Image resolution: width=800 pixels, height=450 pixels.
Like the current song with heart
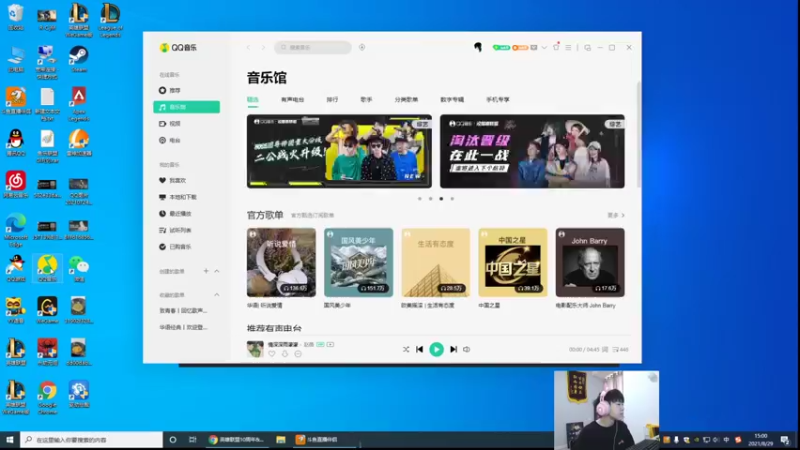(271, 354)
